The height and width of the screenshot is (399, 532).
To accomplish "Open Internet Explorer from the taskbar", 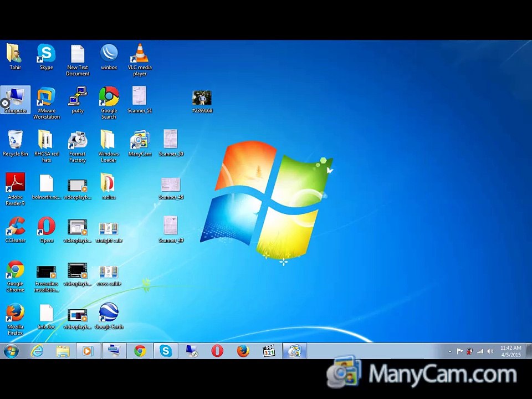I will (37, 351).
